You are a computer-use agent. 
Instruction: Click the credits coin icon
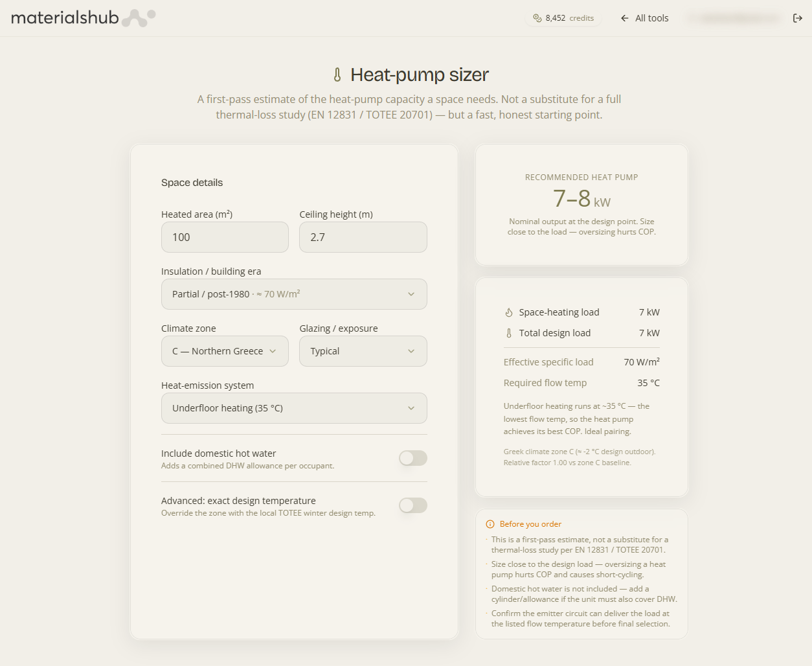537,18
